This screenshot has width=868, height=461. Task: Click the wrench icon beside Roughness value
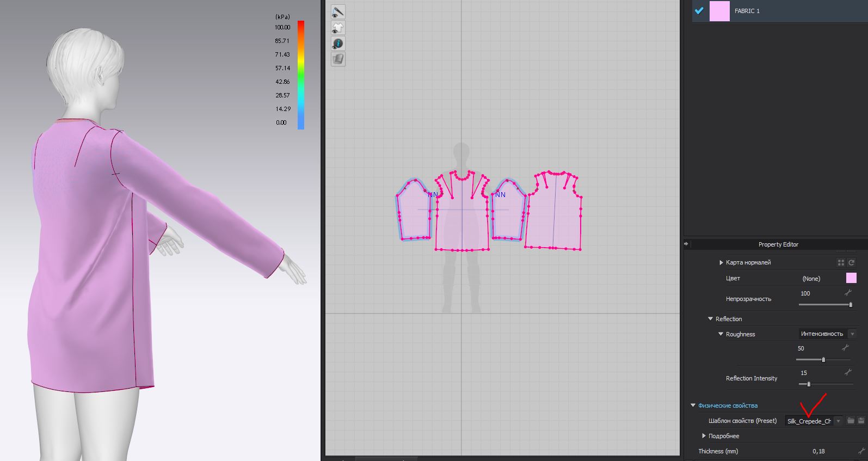coord(845,348)
